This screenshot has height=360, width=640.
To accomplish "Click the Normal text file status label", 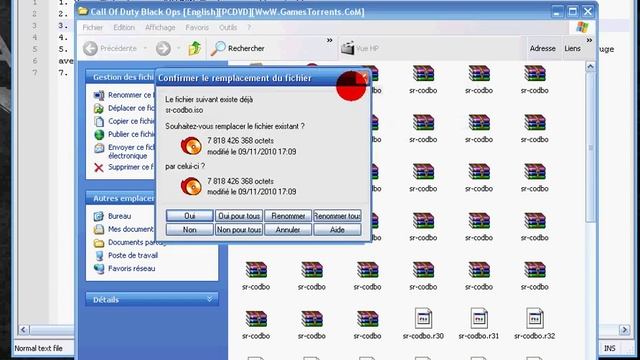I will [x=38, y=348].
